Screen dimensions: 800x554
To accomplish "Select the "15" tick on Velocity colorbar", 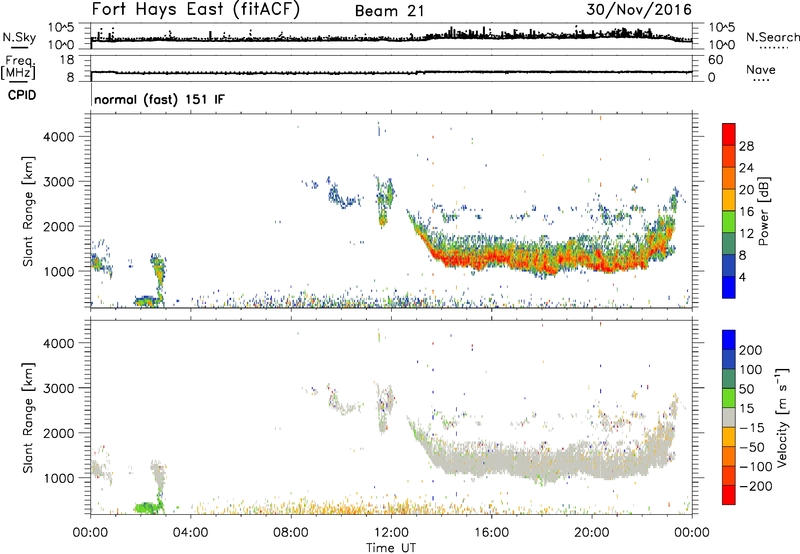I will [x=747, y=409].
